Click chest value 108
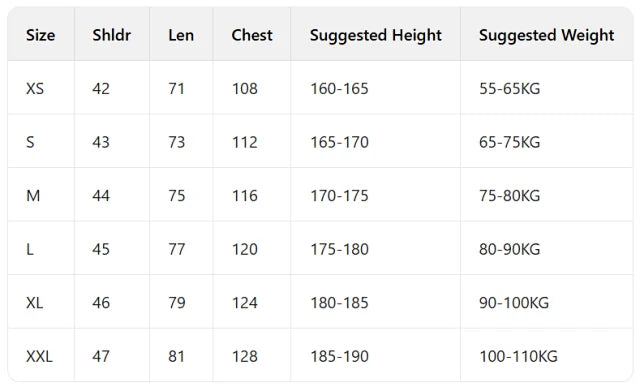 (245, 89)
